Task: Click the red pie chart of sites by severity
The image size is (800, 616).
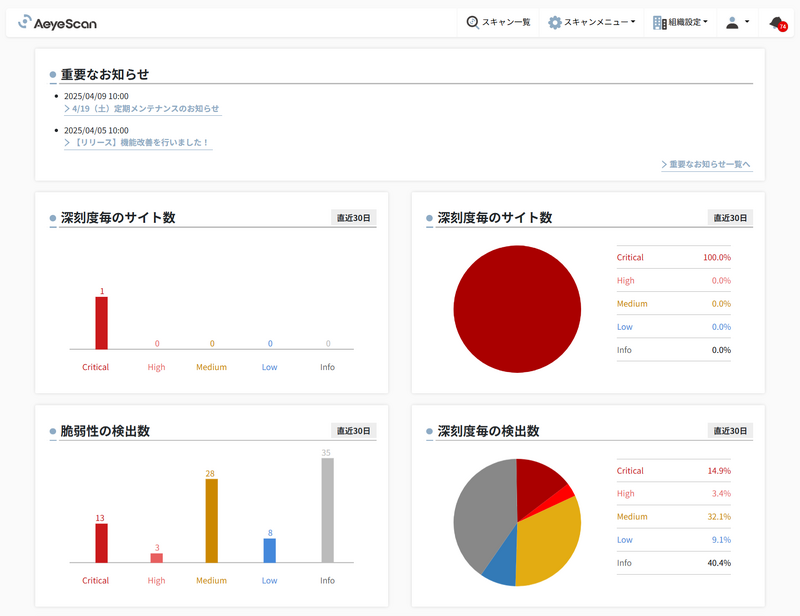Action: pos(517,309)
